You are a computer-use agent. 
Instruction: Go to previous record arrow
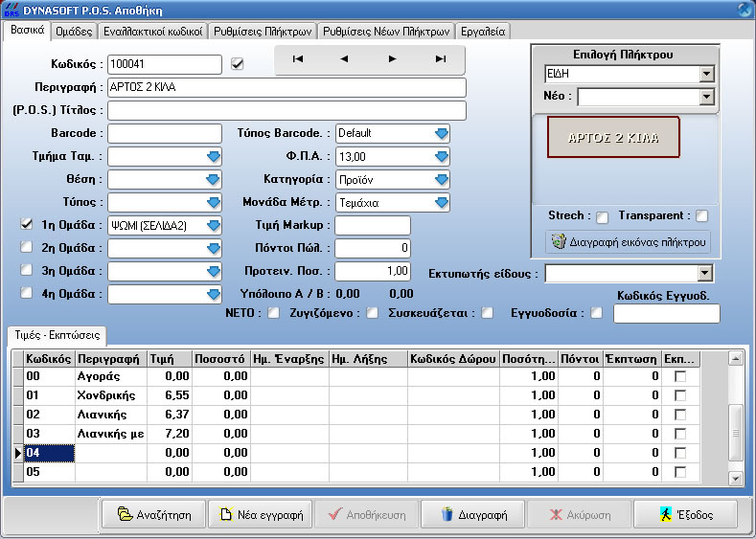click(x=344, y=58)
